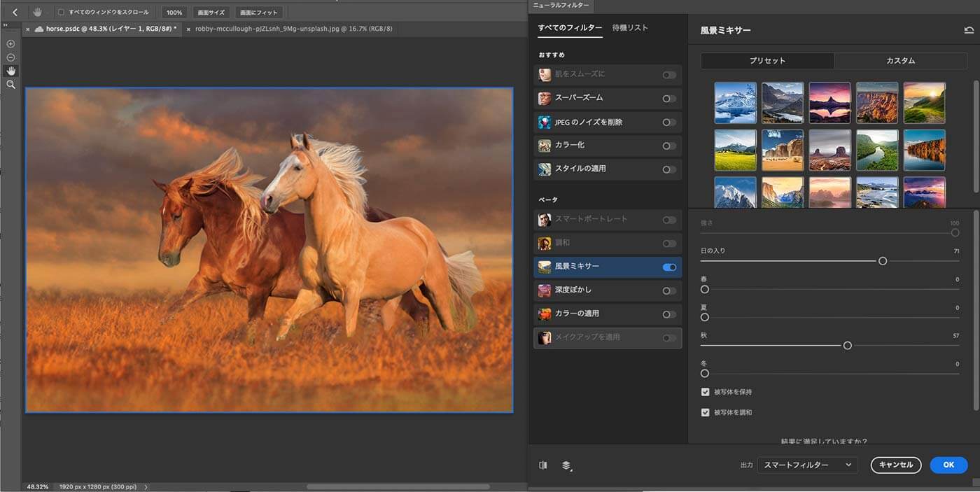
Task: Select the Hand tool in left toolbar
Action: [10, 71]
